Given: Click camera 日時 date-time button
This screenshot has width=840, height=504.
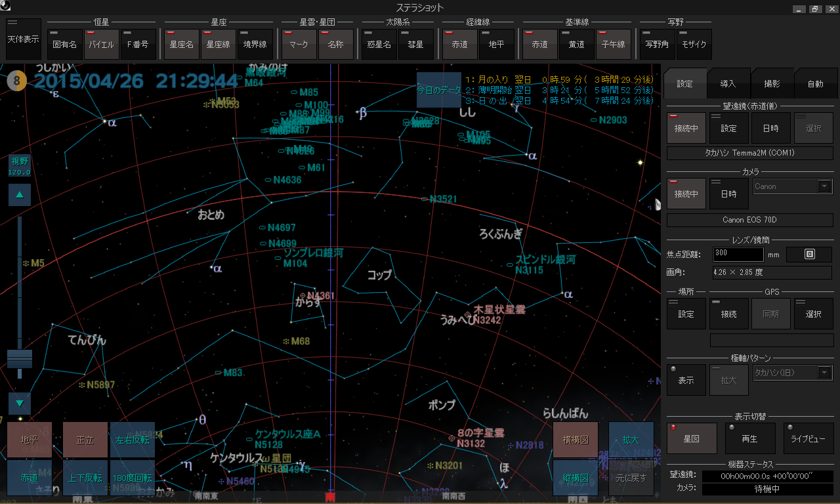Looking at the screenshot, I should 729,194.
